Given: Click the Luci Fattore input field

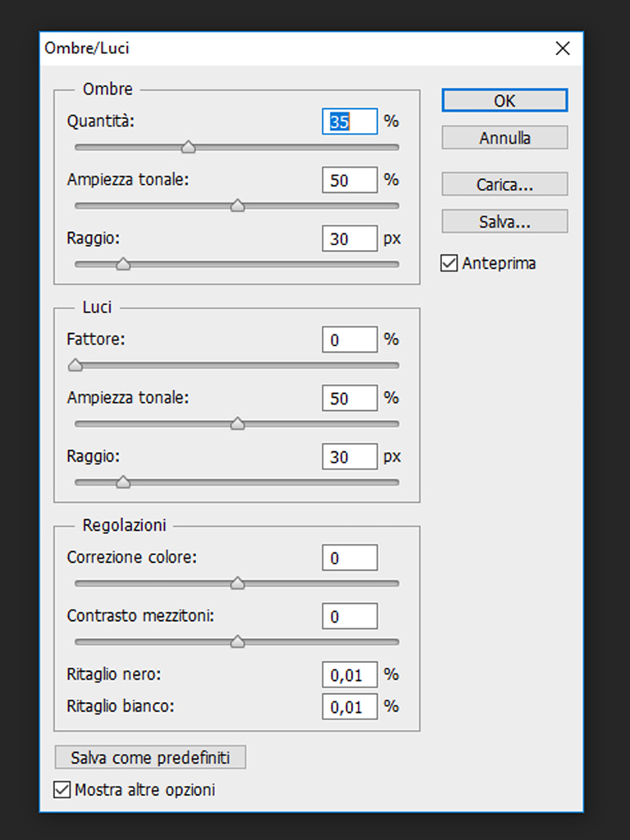Looking at the screenshot, I should click(350, 339).
